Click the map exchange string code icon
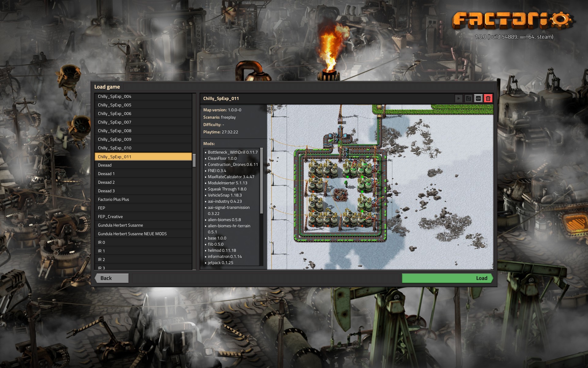Viewport: 588px width, 368px height. point(478,98)
